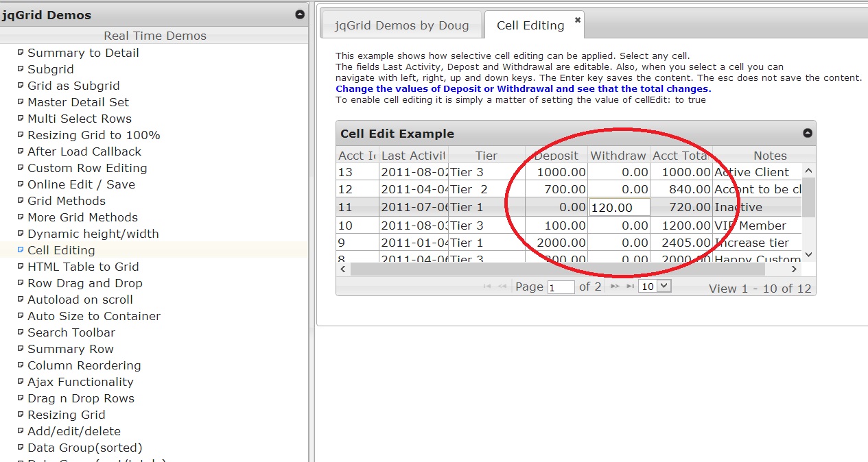Screen dimensions: 868x462
Task: Open Dynamic height/width demo
Action: point(93,234)
